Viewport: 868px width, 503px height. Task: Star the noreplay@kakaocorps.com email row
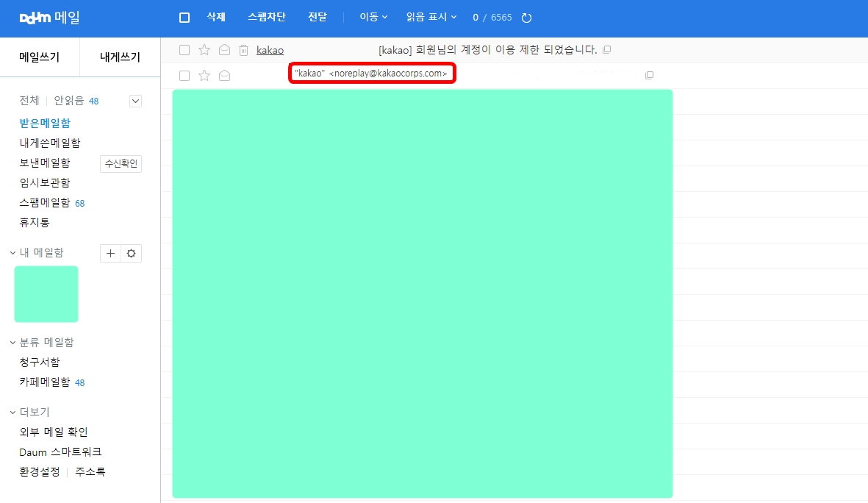point(204,75)
